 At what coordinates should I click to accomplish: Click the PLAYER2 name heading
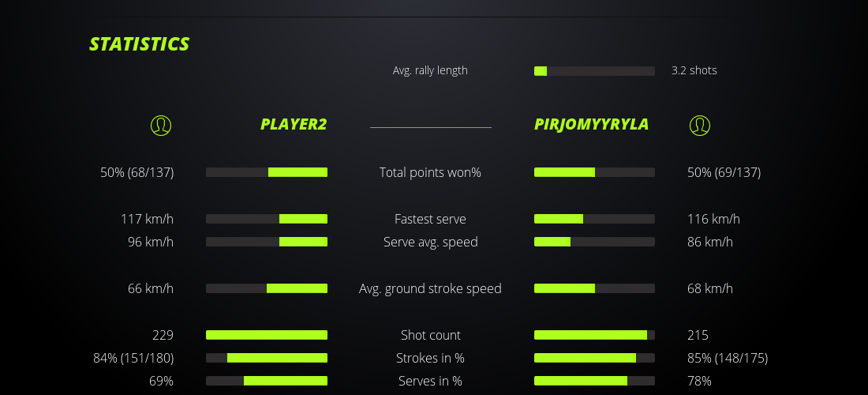pyautogui.click(x=294, y=124)
